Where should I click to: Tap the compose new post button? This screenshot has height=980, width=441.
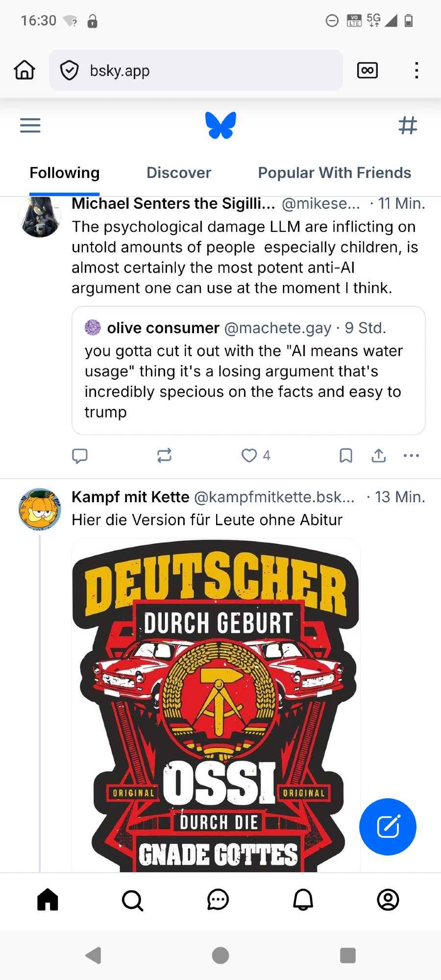tap(388, 827)
